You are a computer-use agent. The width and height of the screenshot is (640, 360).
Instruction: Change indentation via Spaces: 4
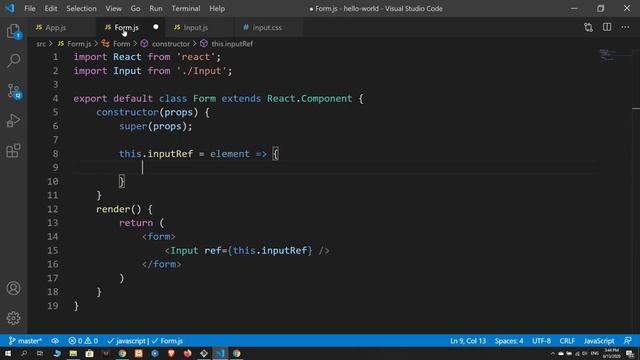point(509,341)
